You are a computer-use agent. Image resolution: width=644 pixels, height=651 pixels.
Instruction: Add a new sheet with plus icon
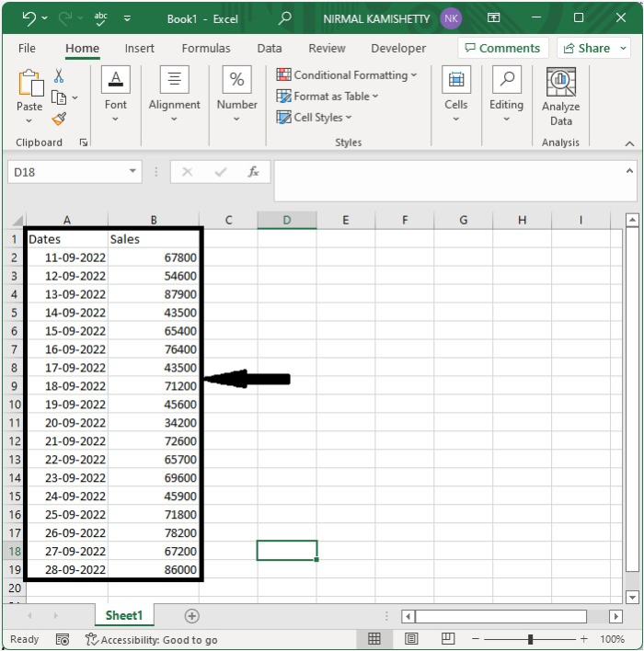tap(191, 616)
